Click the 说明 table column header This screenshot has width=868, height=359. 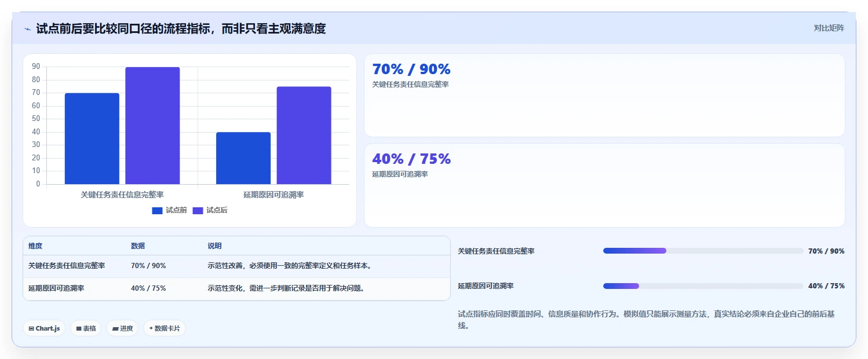pyautogui.click(x=214, y=246)
